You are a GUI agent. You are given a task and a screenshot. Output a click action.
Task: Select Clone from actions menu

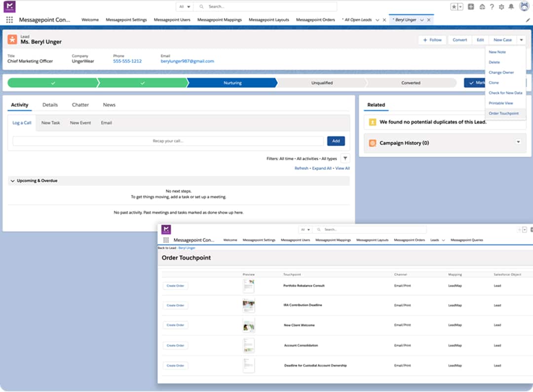pos(494,82)
